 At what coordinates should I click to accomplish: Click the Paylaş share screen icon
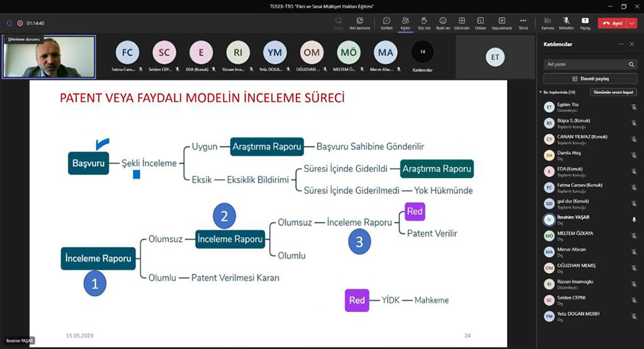coord(585,23)
